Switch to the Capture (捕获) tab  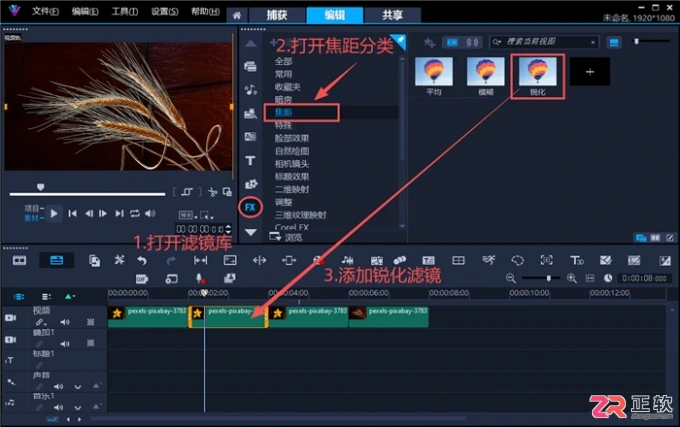tap(277, 15)
